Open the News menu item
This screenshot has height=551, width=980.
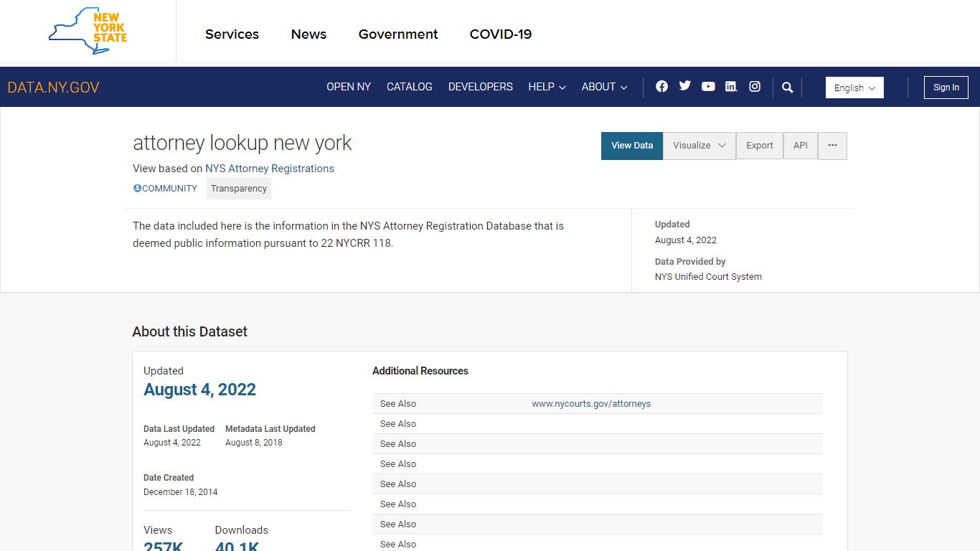[308, 34]
